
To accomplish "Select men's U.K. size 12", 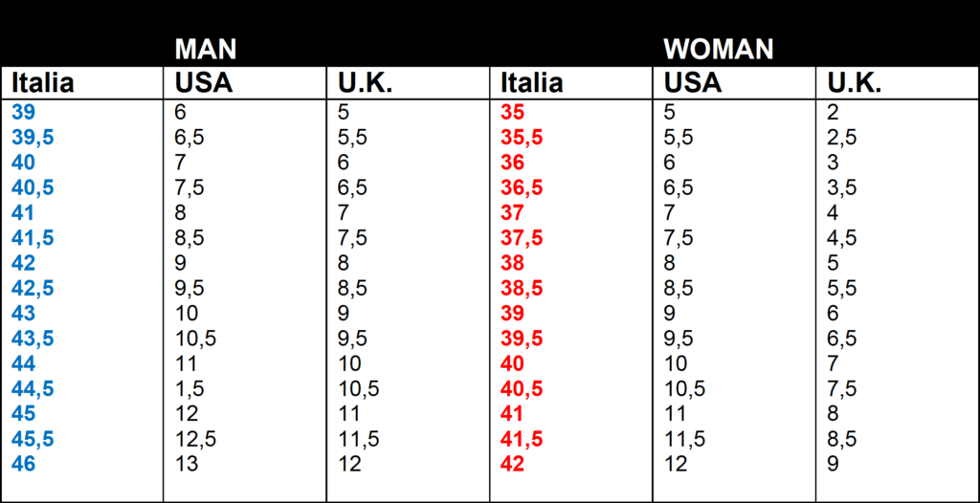I will pyautogui.click(x=350, y=463).
